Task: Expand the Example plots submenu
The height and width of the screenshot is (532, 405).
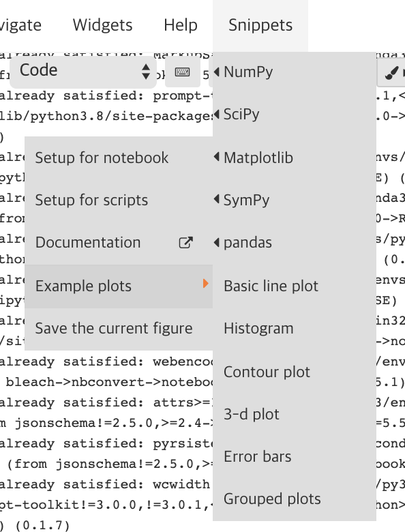Action: [119, 286]
